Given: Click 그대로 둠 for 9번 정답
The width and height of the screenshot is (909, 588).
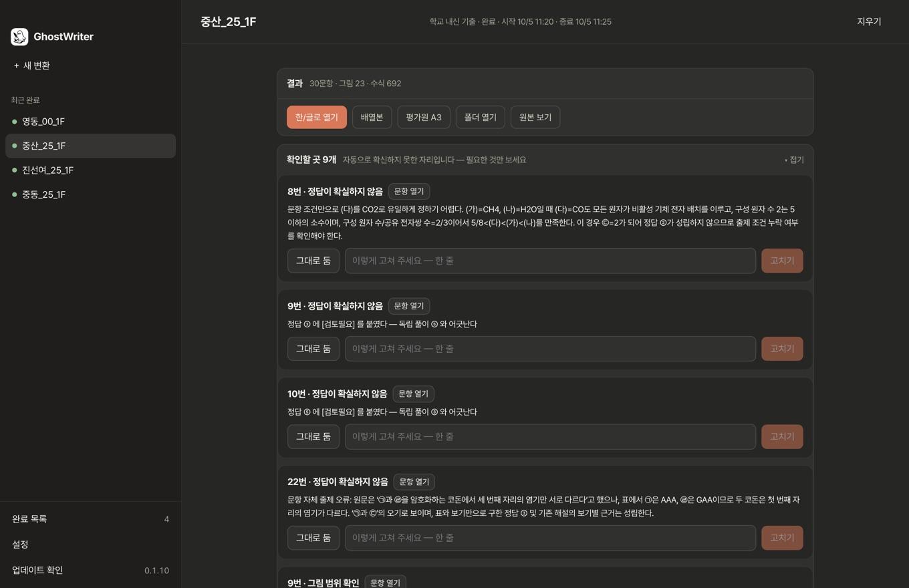Looking at the screenshot, I should coord(313,349).
